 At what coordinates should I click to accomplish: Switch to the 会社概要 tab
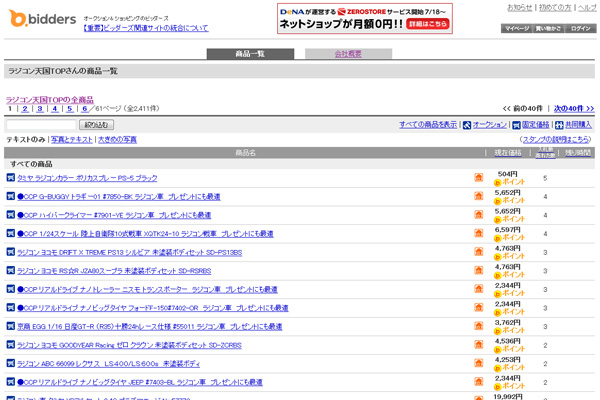click(348, 54)
